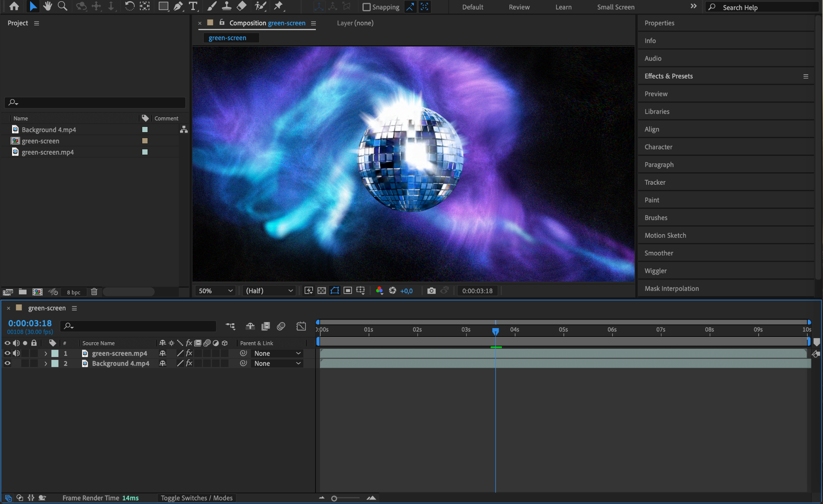This screenshot has height=504, width=823.
Task: Click the Home icon
Action: pos(14,6)
